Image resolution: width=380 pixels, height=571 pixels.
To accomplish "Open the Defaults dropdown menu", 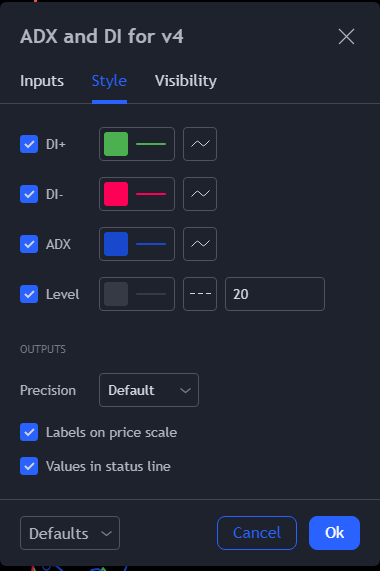I will (70, 533).
